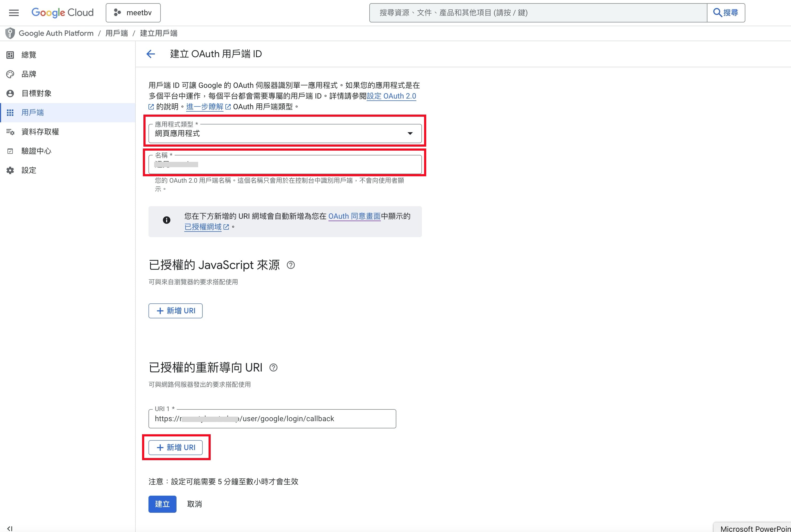Go to 用戶端 breadcrumb link
The width and height of the screenshot is (791, 532).
(x=117, y=33)
